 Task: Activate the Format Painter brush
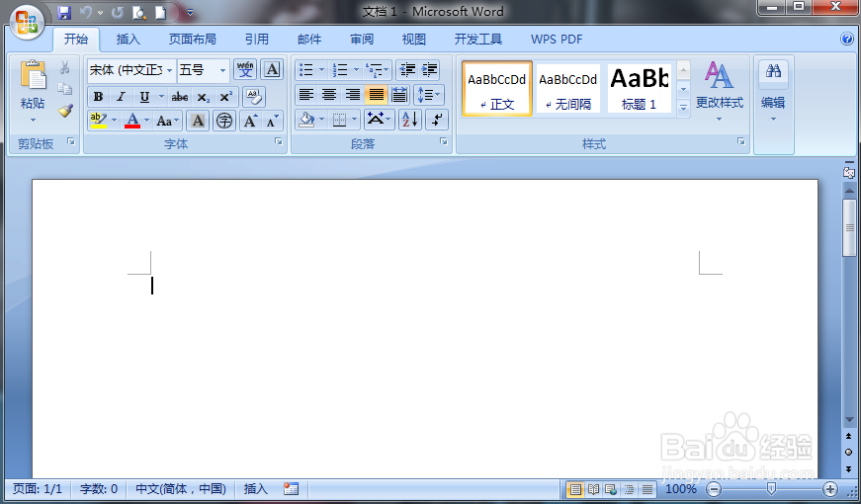point(65,111)
